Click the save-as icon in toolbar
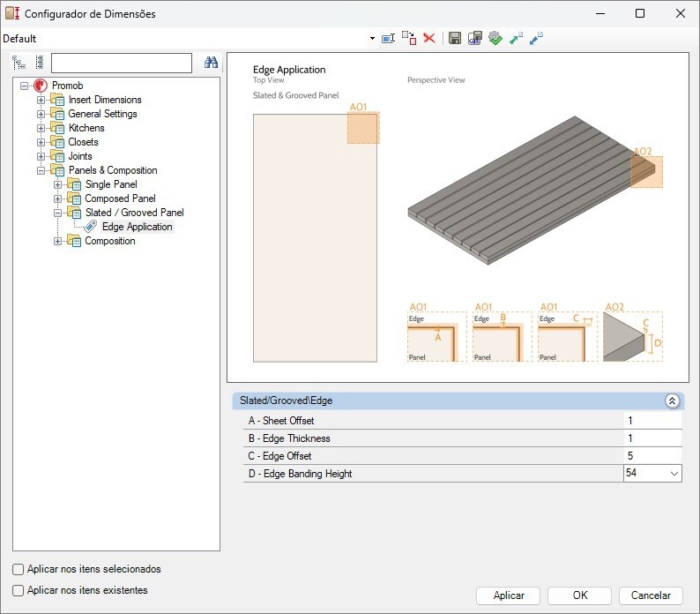 coord(475,38)
